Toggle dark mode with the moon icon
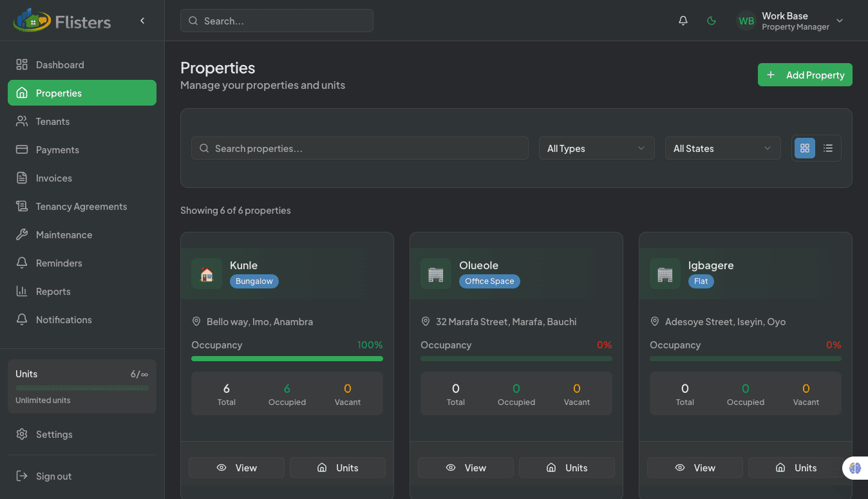Viewport: 868px width, 499px height. (x=712, y=21)
